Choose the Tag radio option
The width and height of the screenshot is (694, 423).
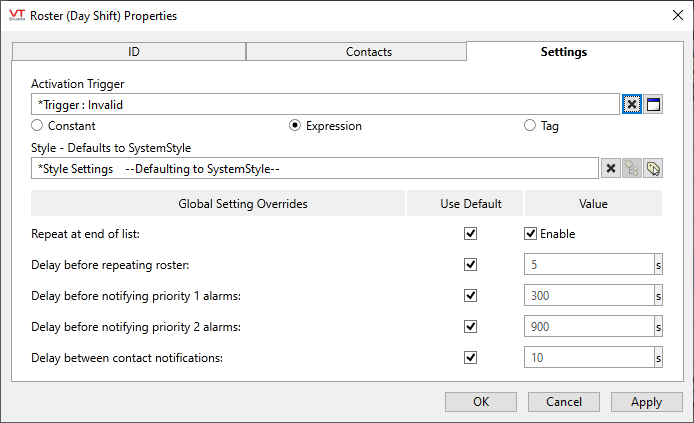[x=530, y=127]
